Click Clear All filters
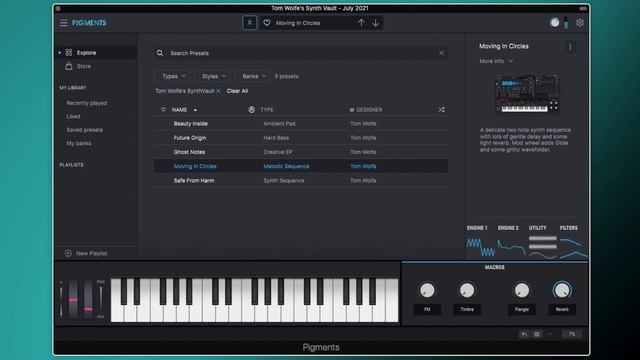 (x=237, y=91)
